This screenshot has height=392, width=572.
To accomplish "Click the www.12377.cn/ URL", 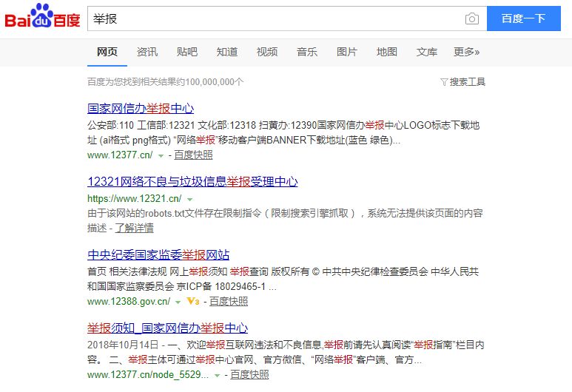I will click(x=120, y=155).
